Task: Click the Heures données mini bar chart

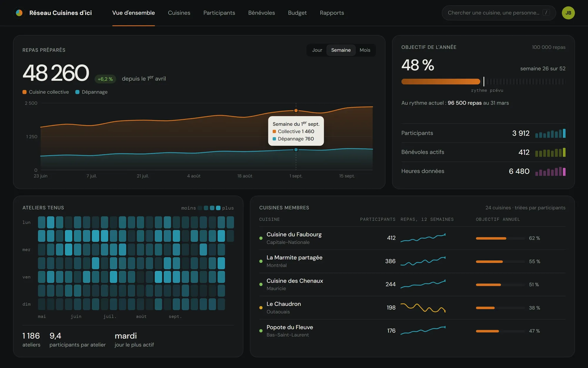Action: (550, 171)
